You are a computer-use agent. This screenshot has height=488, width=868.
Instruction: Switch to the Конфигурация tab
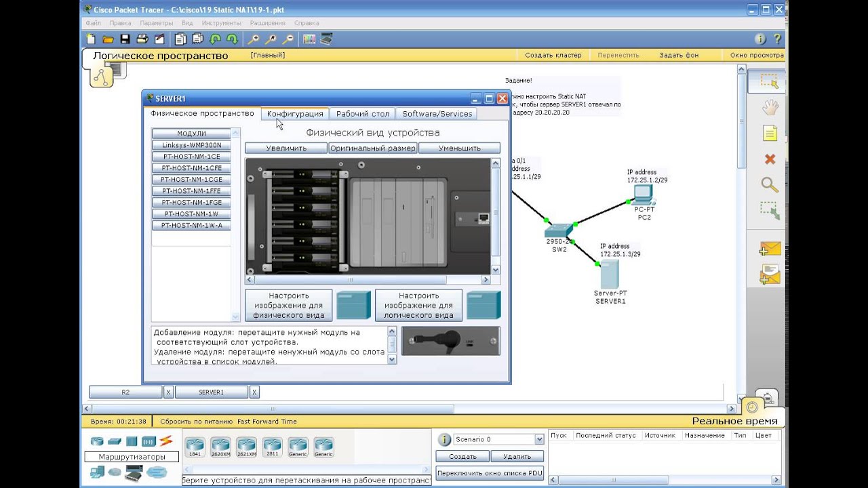coord(295,114)
